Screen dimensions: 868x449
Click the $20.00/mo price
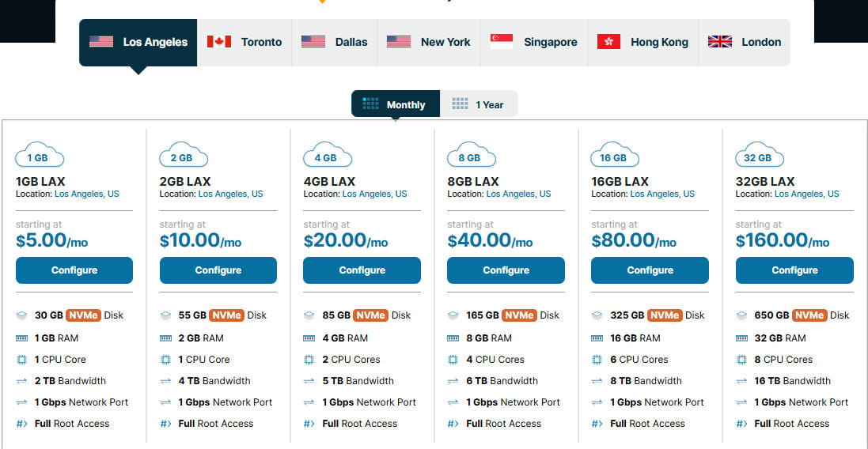(x=346, y=240)
